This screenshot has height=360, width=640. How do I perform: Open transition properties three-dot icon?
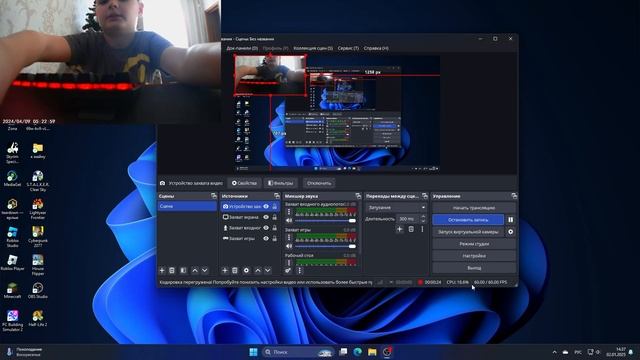click(422, 229)
